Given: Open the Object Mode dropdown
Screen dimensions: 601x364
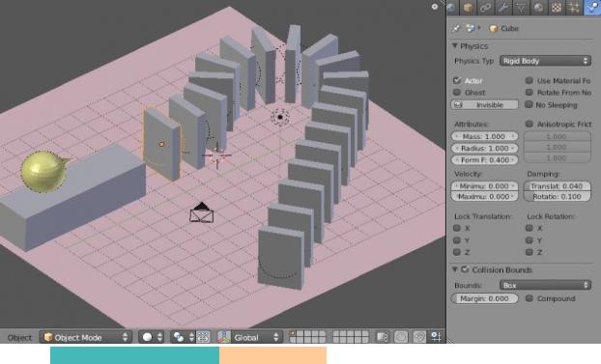Looking at the screenshot, I should click(86, 337).
